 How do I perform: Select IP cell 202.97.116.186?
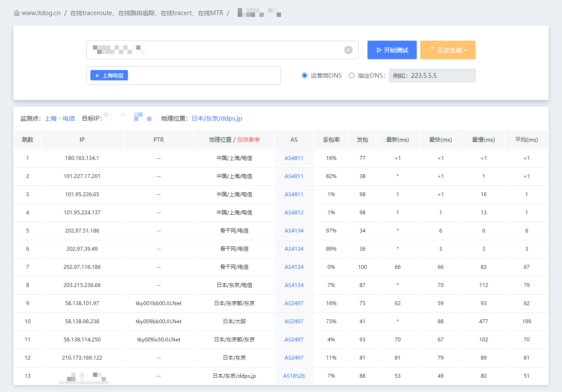coord(82,267)
